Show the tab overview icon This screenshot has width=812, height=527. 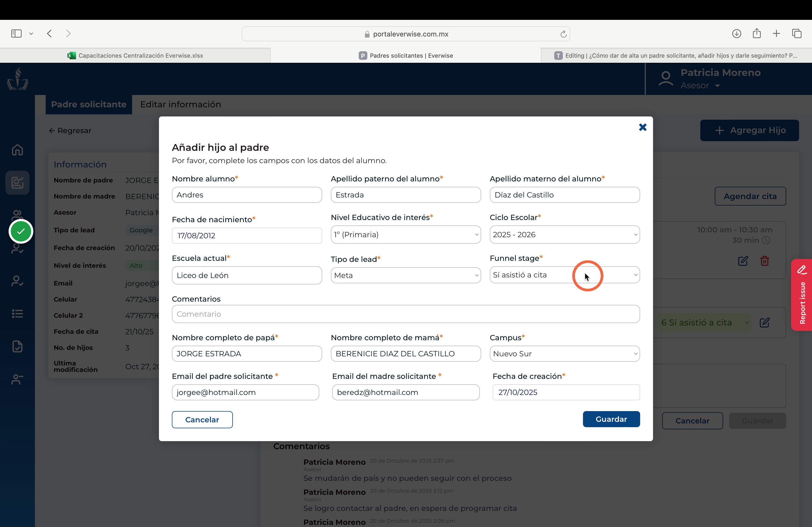click(x=797, y=33)
